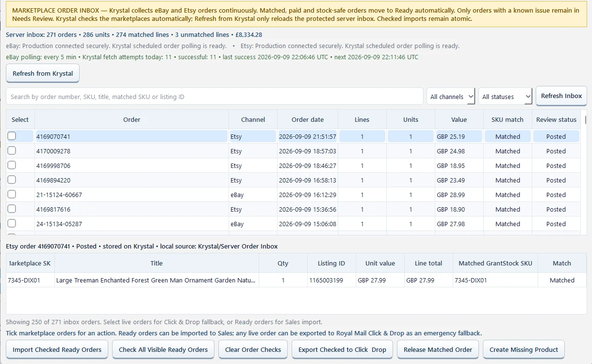Click the date 2026-09-09 18:57:03
The height and width of the screenshot is (364, 592).
[308, 151]
